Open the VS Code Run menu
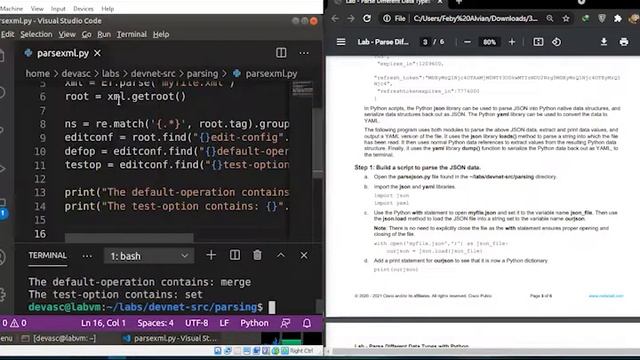The image size is (640, 360). [x=104, y=34]
